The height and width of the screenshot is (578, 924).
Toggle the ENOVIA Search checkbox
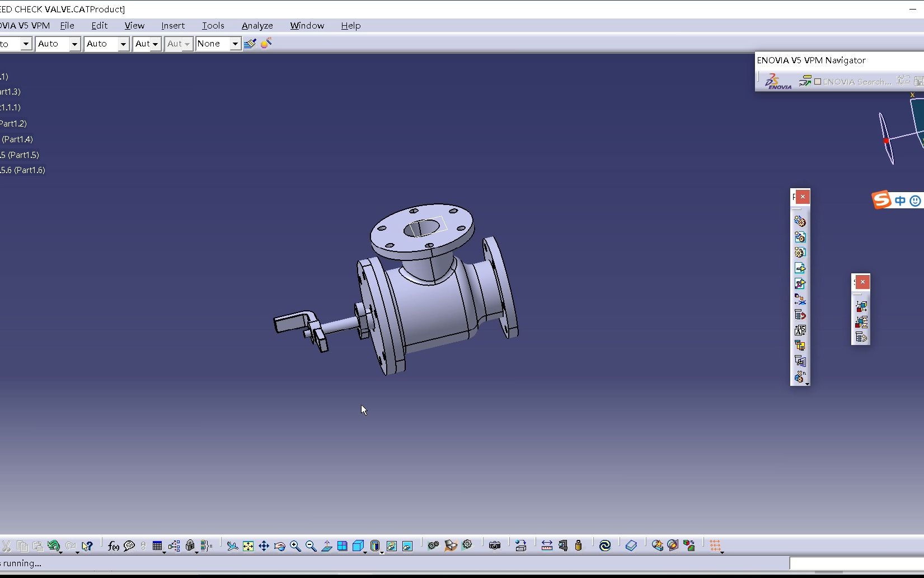818,82
